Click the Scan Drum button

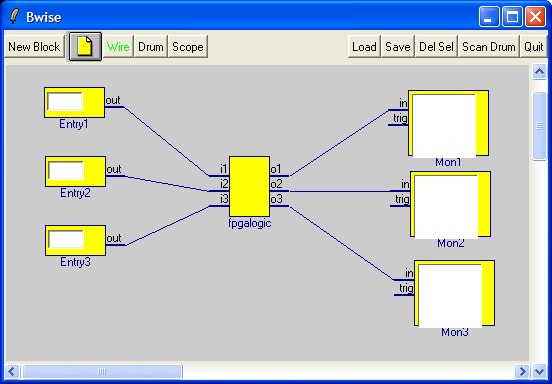tap(489, 46)
